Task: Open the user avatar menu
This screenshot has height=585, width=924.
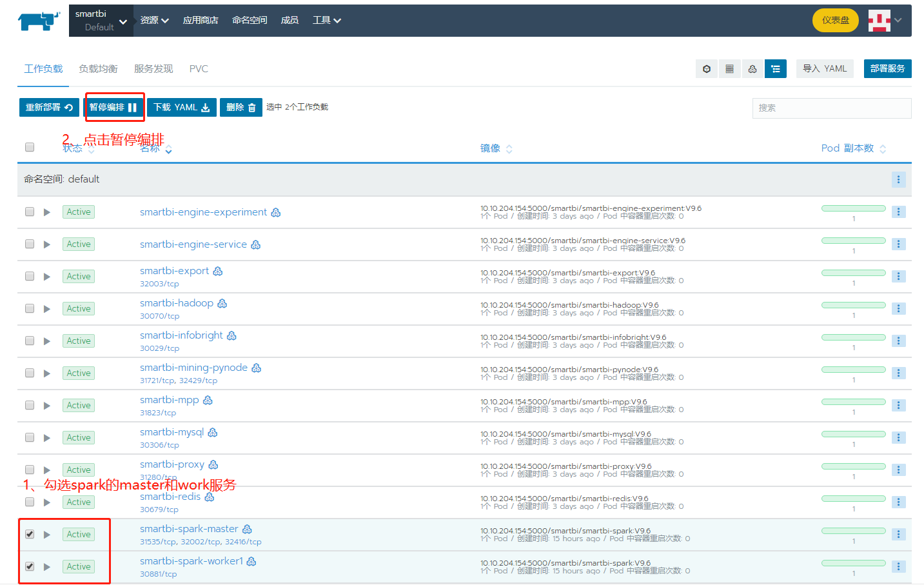Action: point(885,21)
